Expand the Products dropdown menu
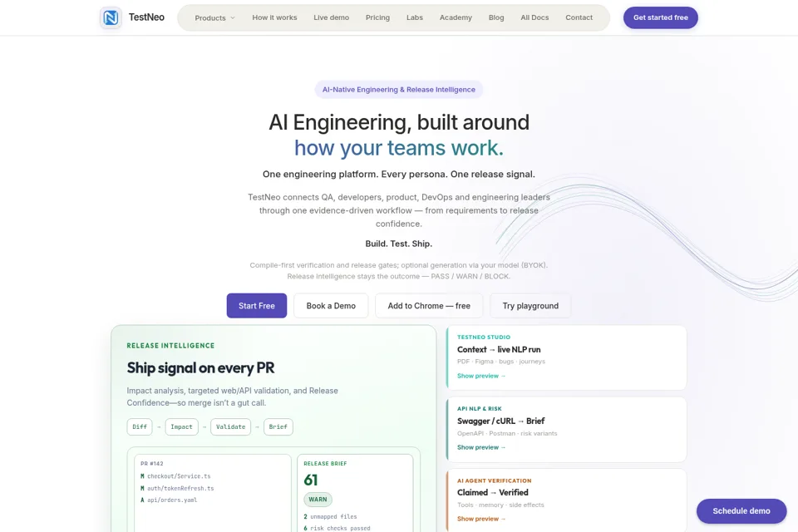 (214, 17)
